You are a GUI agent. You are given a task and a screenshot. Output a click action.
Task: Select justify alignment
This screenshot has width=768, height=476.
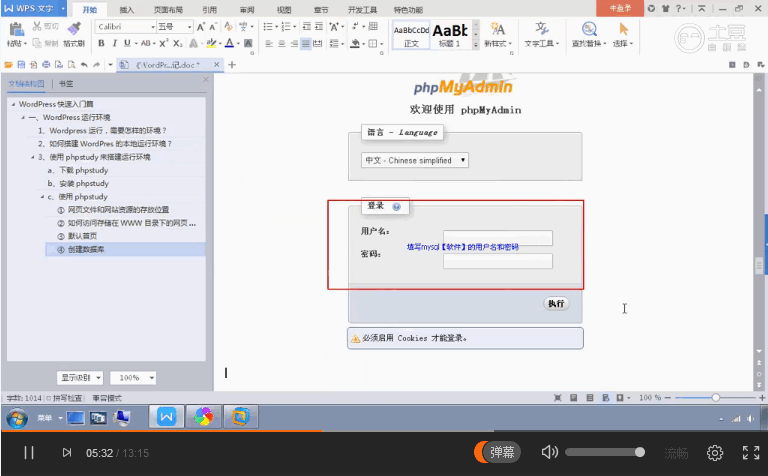coord(306,44)
